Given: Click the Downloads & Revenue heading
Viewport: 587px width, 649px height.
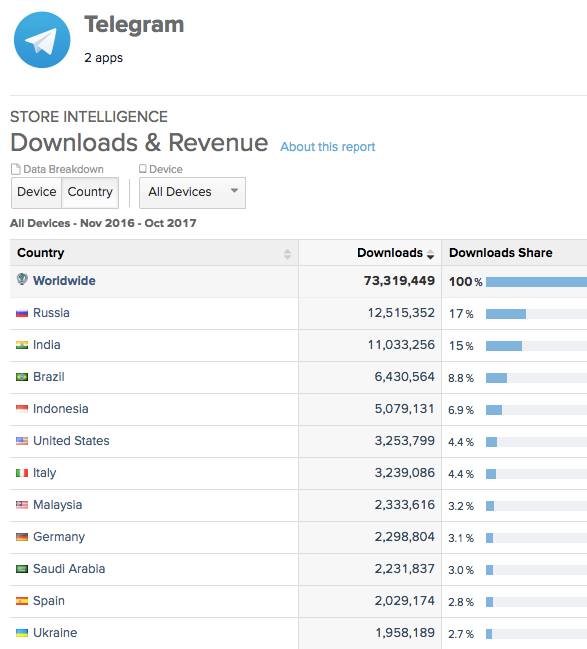Looking at the screenshot, I should (x=139, y=143).
